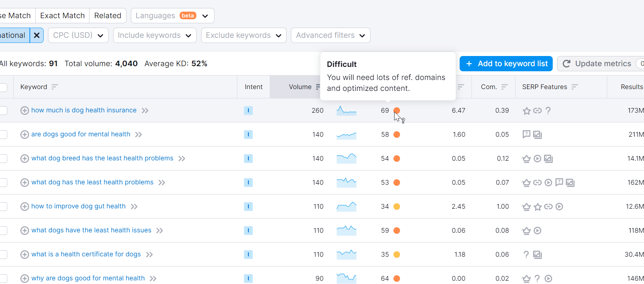This screenshot has height=284, width=644.
Task: Expand Include keywords dropdown
Action: tap(155, 35)
